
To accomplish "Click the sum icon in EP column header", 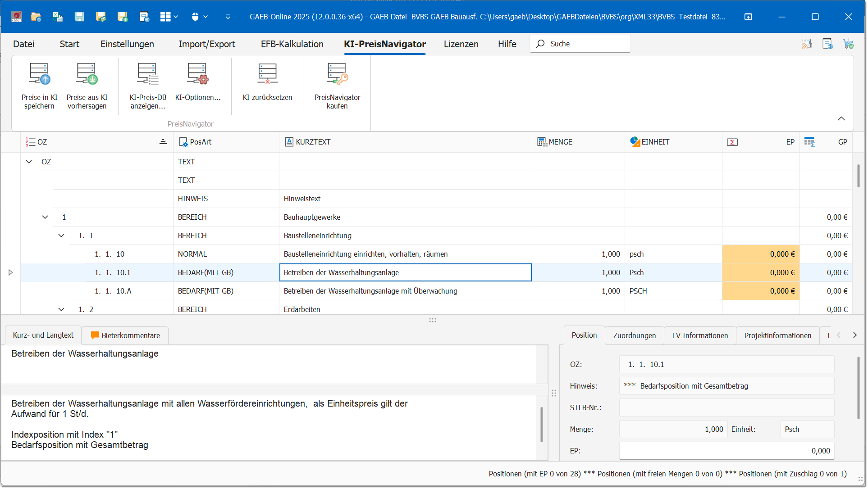I will [x=732, y=142].
